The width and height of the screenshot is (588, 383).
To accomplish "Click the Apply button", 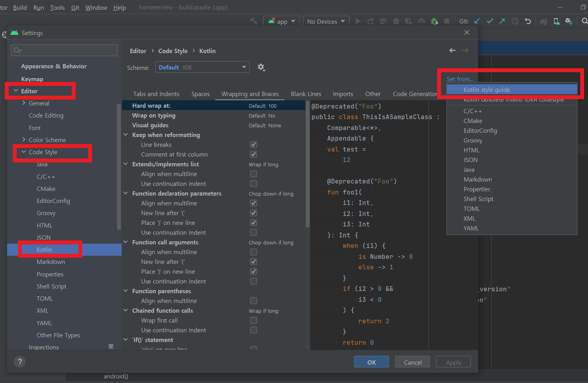I will pyautogui.click(x=453, y=362).
